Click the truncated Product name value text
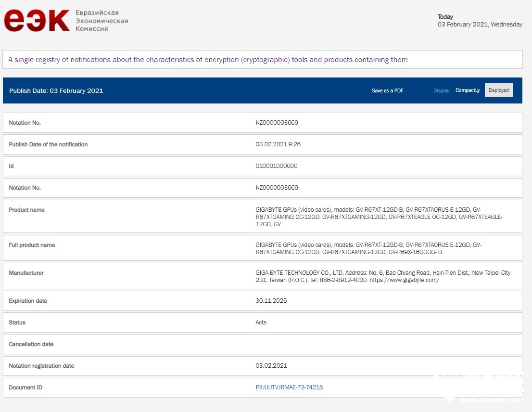The height and width of the screenshot is (412, 532). coord(379,217)
